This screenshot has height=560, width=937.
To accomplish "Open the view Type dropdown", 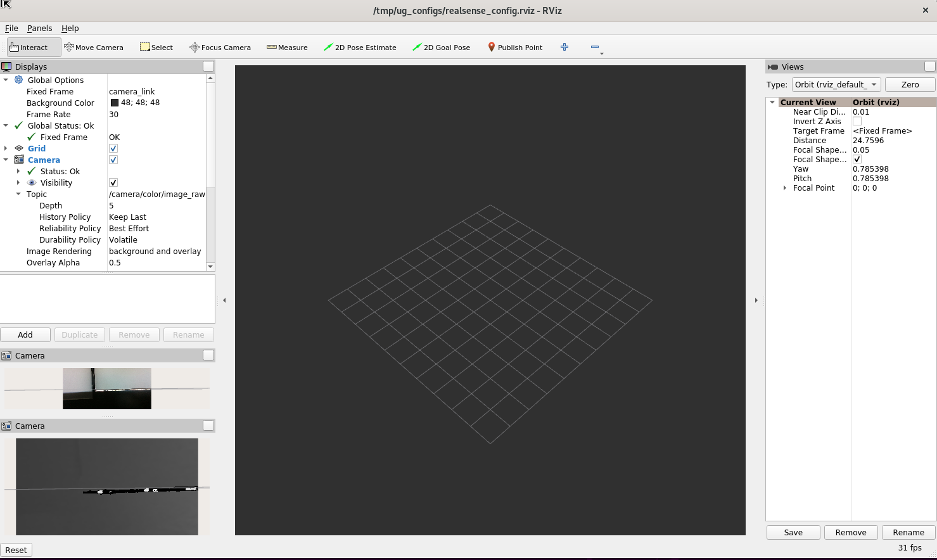I will click(836, 85).
